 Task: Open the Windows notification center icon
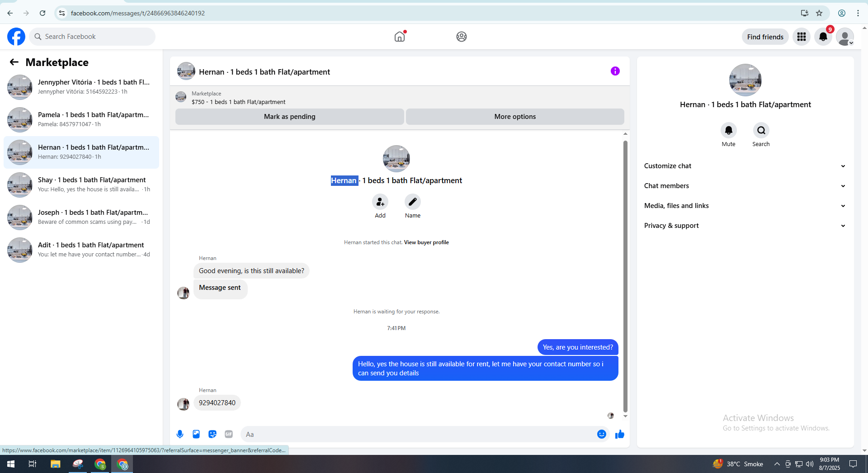(853, 464)
